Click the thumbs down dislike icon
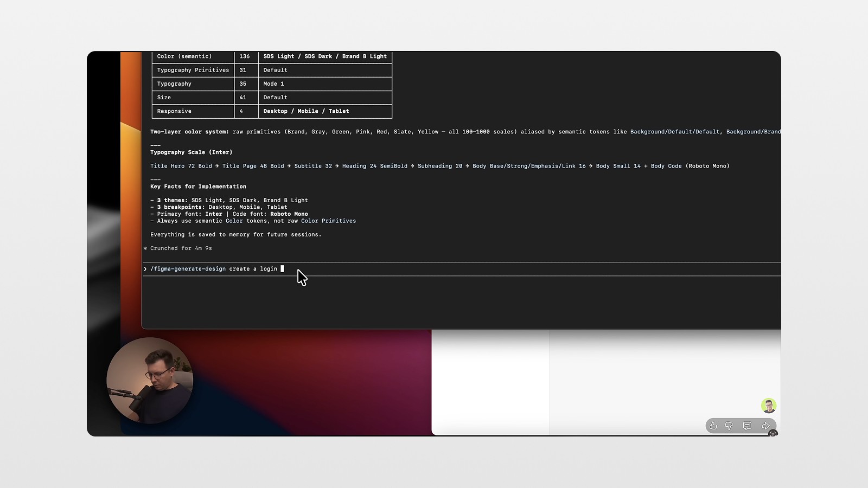This screenshot has height=488, width=868. (729, 426)
